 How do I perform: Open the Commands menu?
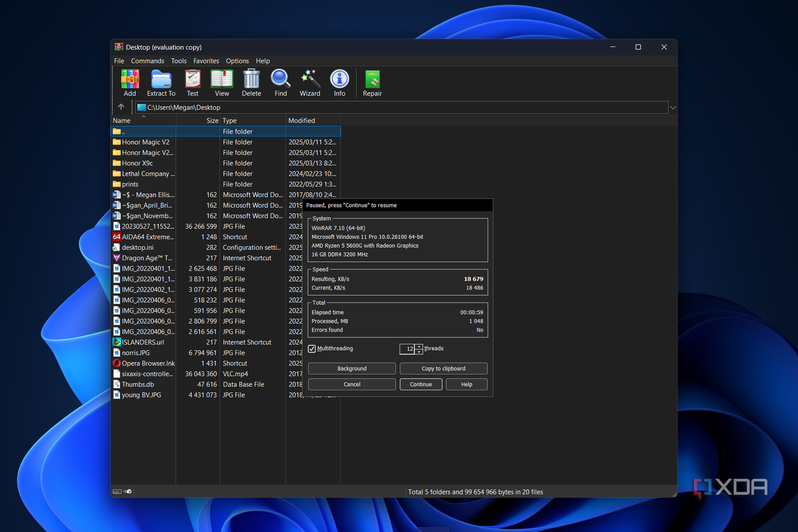(148, 61)
